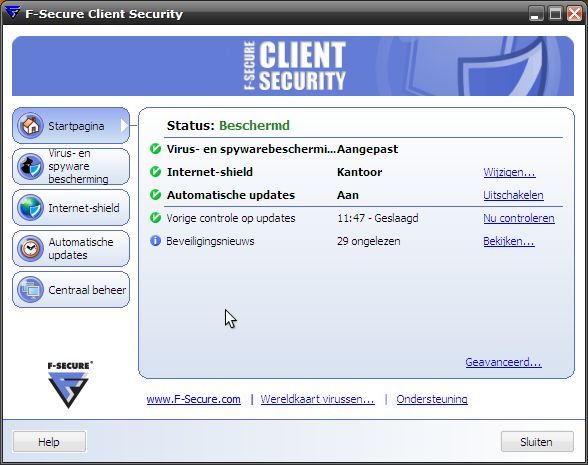The height and width of the screenshot is (465, 588).
Task: Click the 29 ongelezen text
Action: [x=369, y=241]
